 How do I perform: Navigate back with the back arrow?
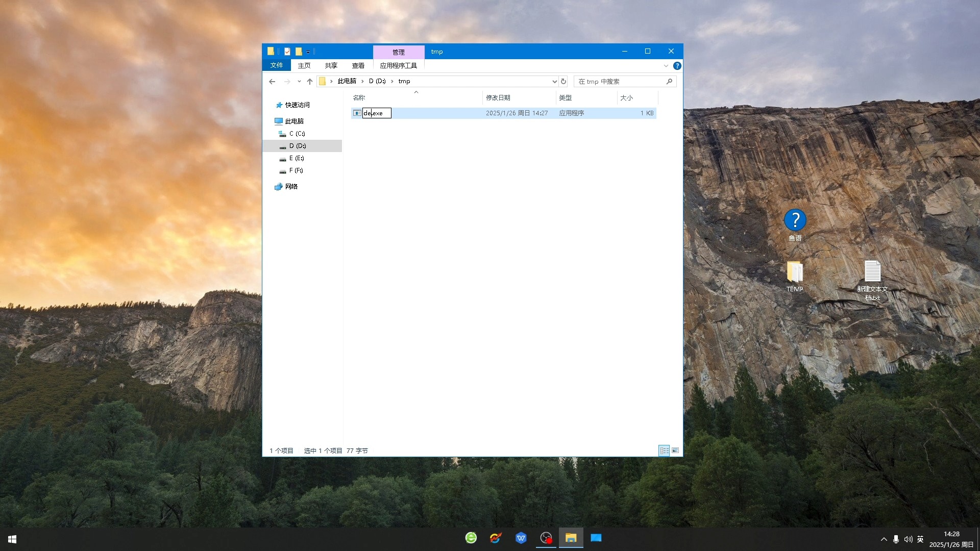point(272,81)
